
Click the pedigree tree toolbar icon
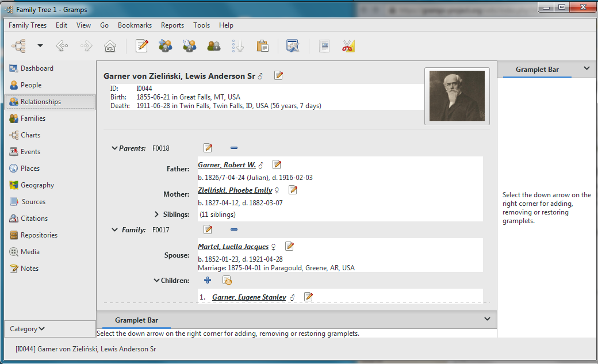(x=18, y=46)
